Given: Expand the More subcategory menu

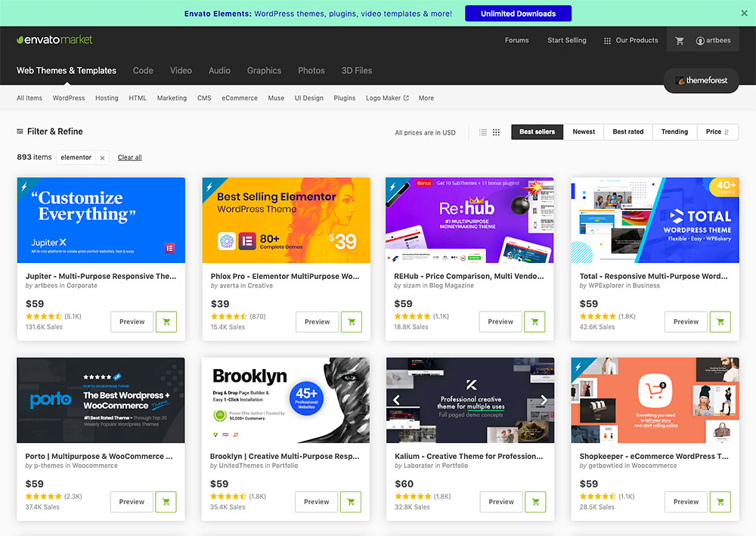Looking at the screenshot, I should [426, 98].
